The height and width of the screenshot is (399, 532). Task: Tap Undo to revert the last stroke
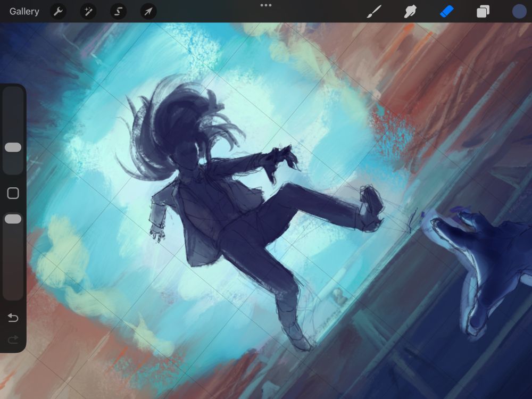(13, 318)
